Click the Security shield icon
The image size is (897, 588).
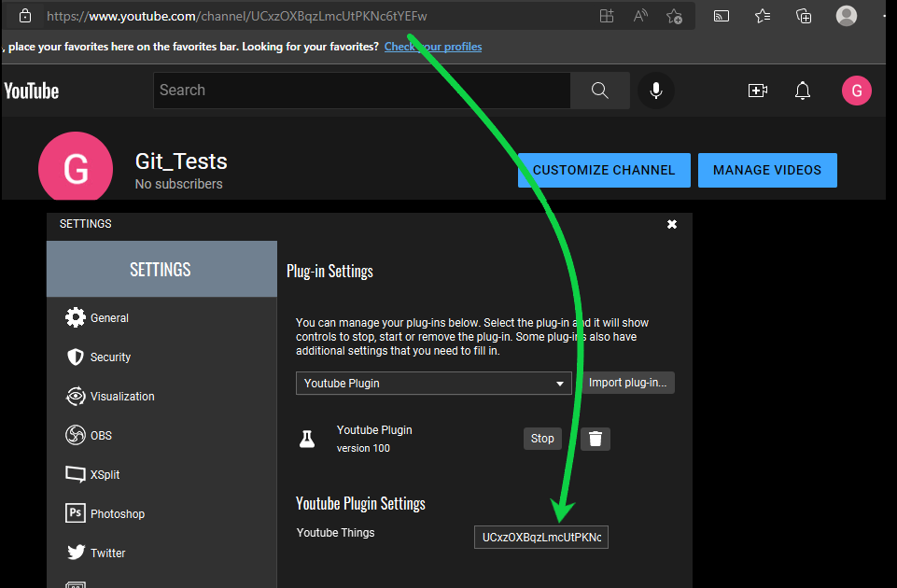[x=76, y=357]
